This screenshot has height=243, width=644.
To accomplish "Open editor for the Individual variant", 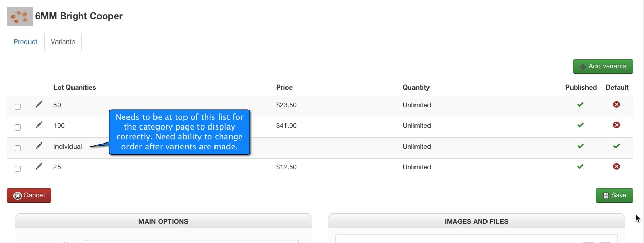I will point(39,146).
